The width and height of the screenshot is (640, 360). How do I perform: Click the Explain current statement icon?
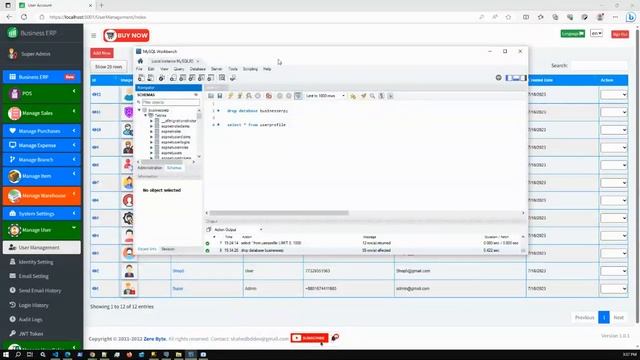pyautogui.click(x=249, y=96)
